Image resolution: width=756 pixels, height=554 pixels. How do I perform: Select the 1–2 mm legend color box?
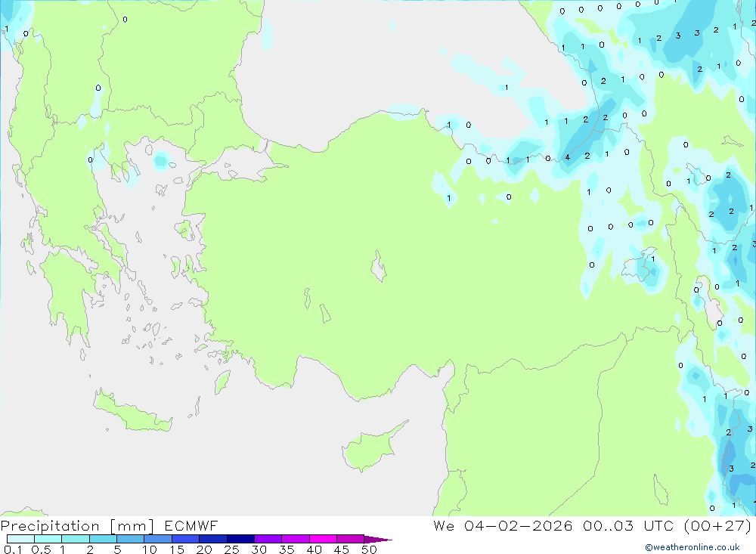[76, 539]
